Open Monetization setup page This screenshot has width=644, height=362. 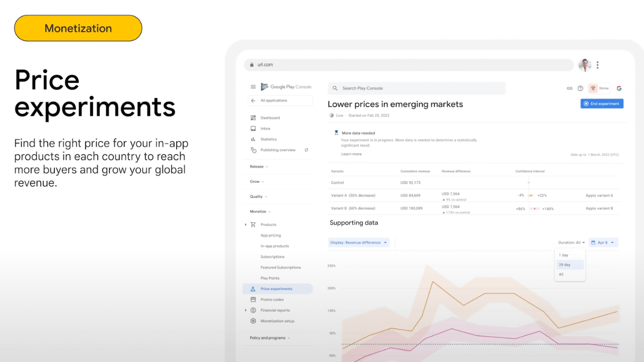tap(277, 321)
